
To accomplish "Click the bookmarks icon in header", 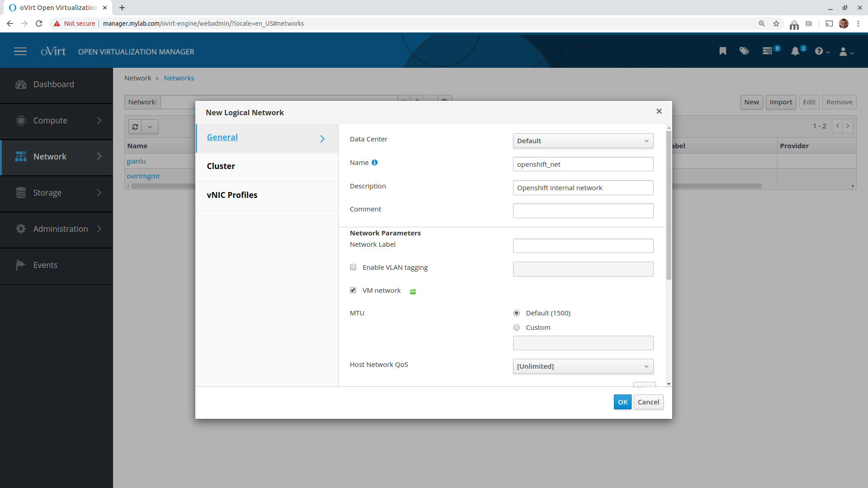I will (x=723, y=51).
